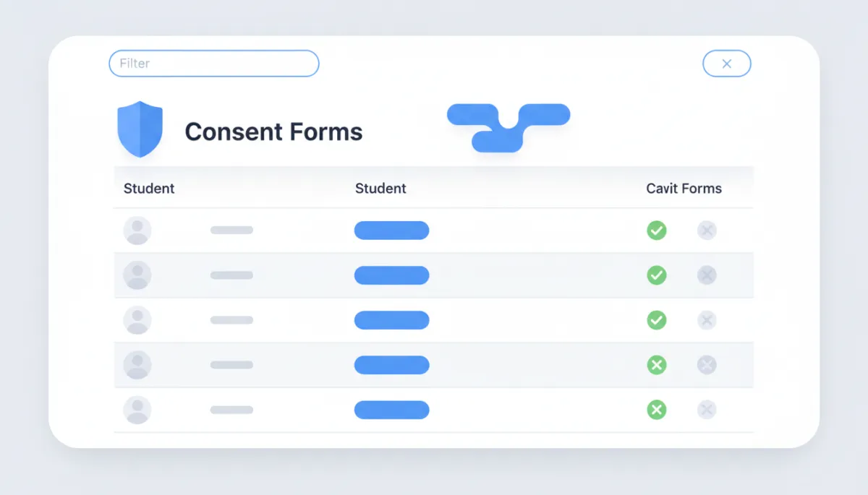
Task: Click the gray X in first row
Action: pyautogui.click(x=707, y=231)
